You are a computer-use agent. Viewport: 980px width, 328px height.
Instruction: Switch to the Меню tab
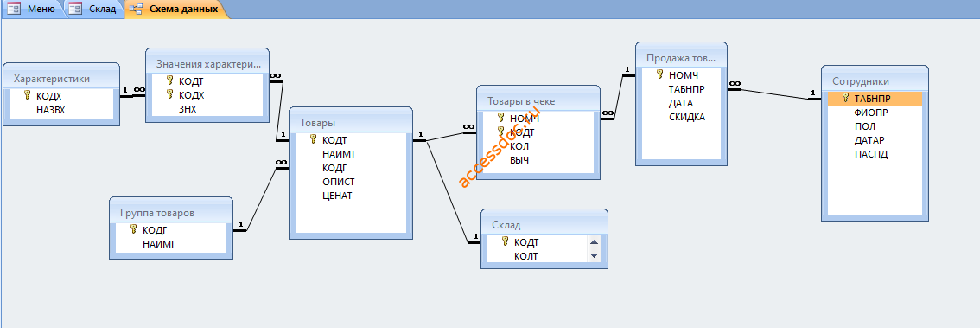[32, 9]
